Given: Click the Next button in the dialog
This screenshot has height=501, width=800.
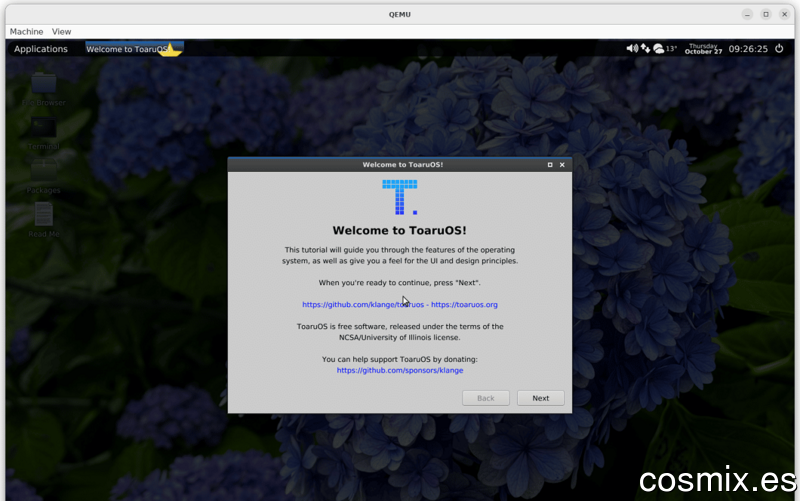Looking at the screenshot, I should tap(541, 398).
